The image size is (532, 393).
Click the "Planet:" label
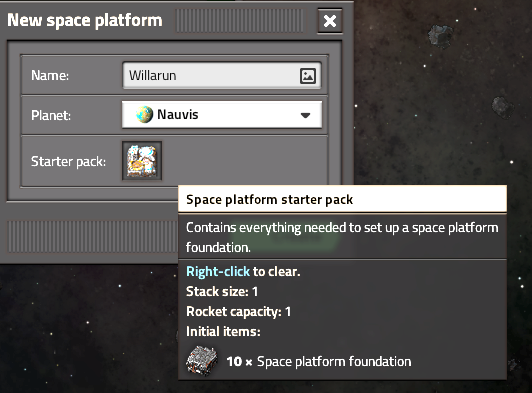(51, 115)
